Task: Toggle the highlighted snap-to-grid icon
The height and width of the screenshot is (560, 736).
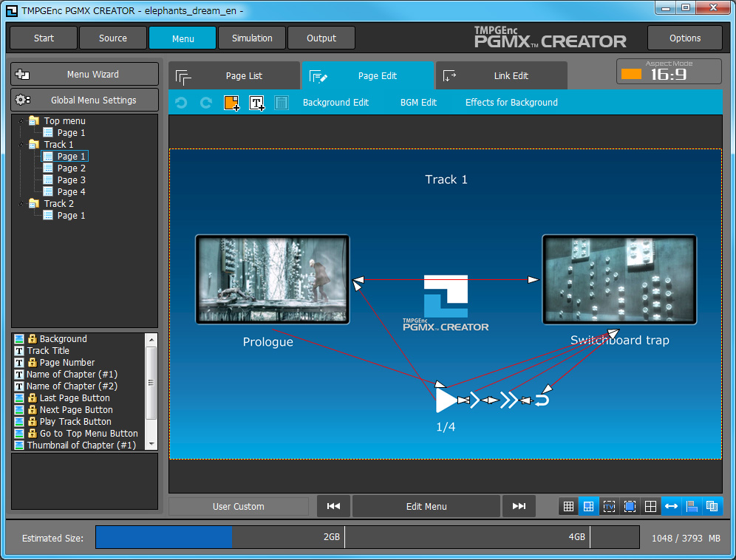Action: coord(589,506)
